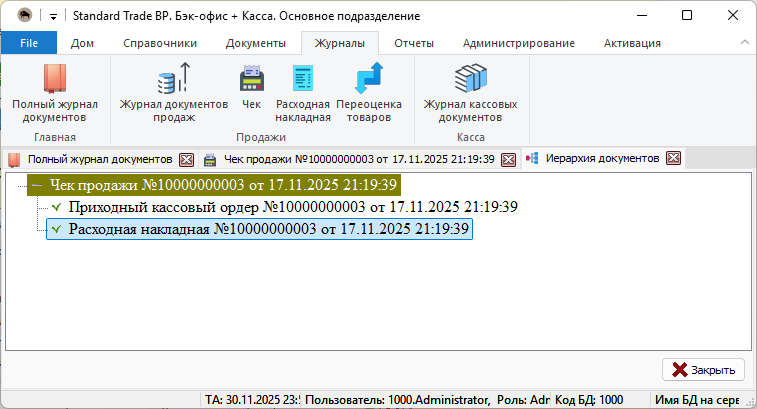Click the Код БД: 1000 status entry
The width and height of the screenshot is (757, 409).
(x=589, y=400)
